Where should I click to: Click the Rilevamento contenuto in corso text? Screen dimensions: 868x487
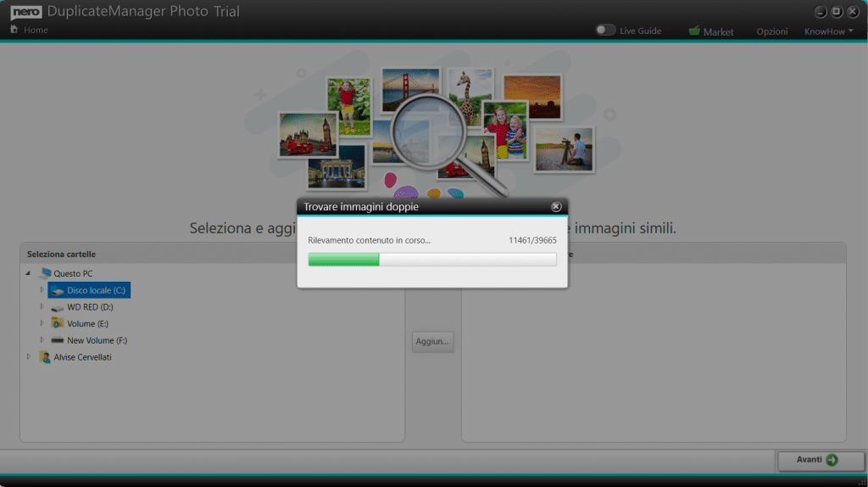pyautogui.click(x=369, y=240)
